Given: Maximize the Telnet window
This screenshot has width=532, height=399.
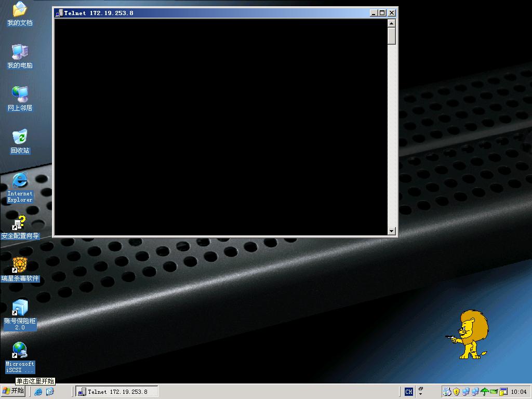Looking at the screenshot, I should tap(382, 13).
